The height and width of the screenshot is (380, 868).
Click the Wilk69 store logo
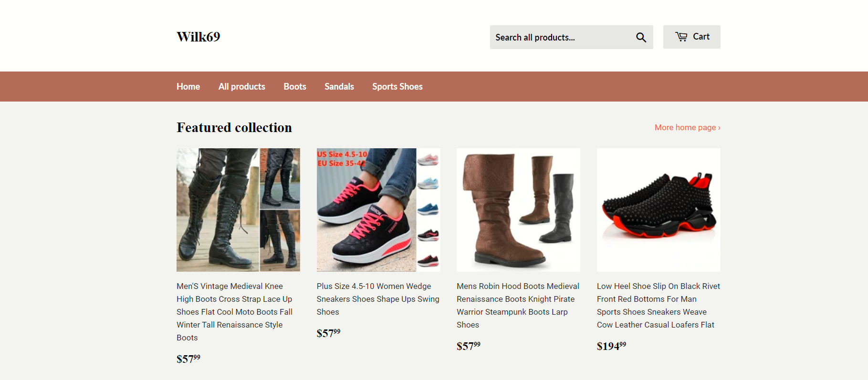coord(198,37)
